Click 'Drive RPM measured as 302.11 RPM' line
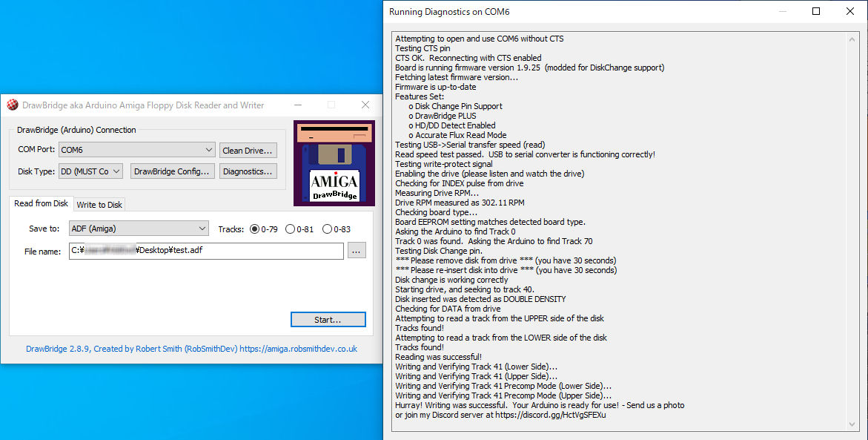The image size is (868, 440). click(x=460, y=203)
